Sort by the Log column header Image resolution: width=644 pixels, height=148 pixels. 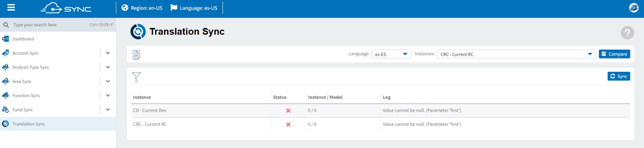386,97
